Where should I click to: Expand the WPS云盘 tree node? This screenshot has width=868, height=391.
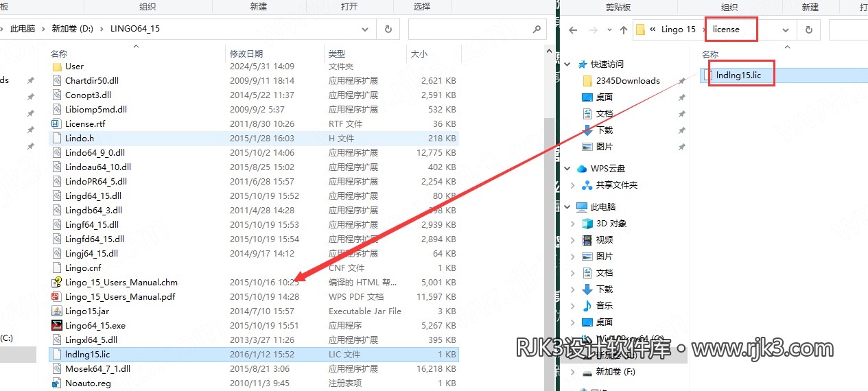tap(567, 169)
